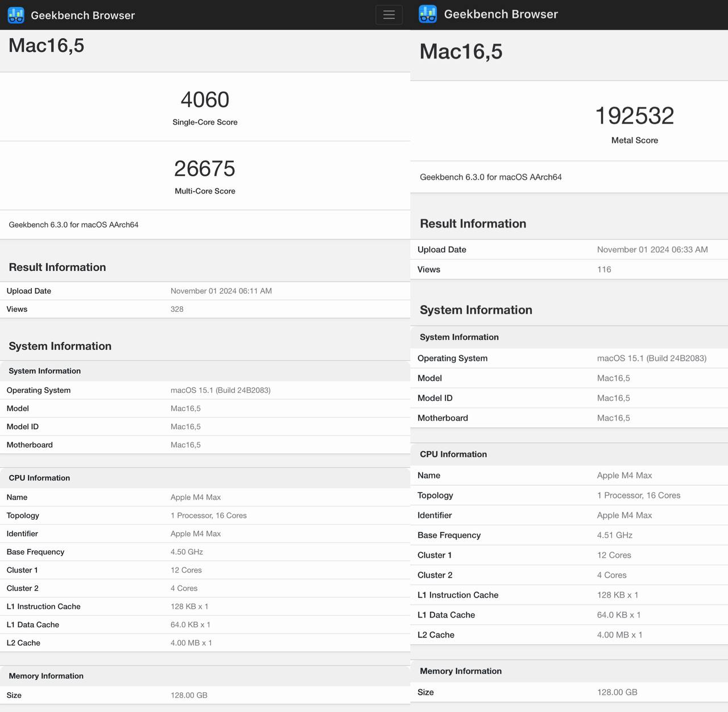Select the 26675 multi-core score value
Viewport: 728px width, 712px height.
[205, 168]
